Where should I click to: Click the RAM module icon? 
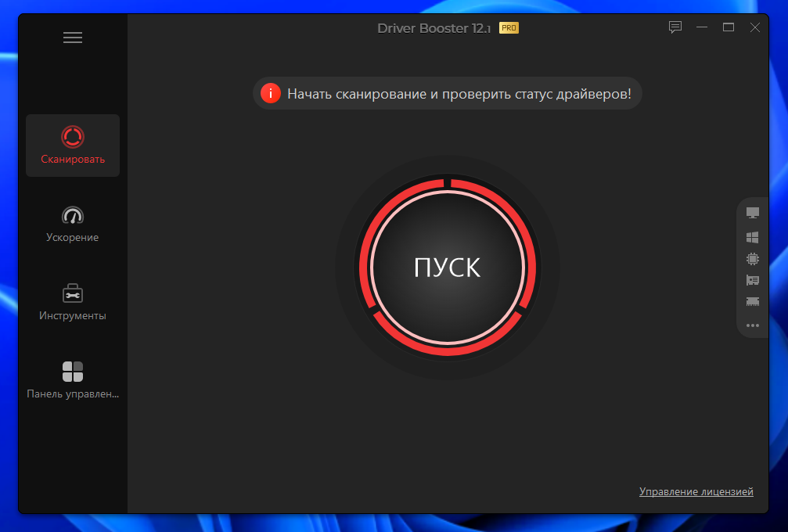point(752,302)
